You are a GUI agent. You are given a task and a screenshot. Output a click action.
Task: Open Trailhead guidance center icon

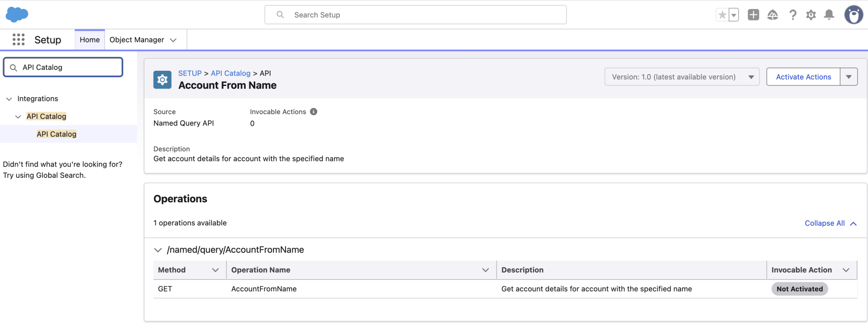click(x=773, y=15)
